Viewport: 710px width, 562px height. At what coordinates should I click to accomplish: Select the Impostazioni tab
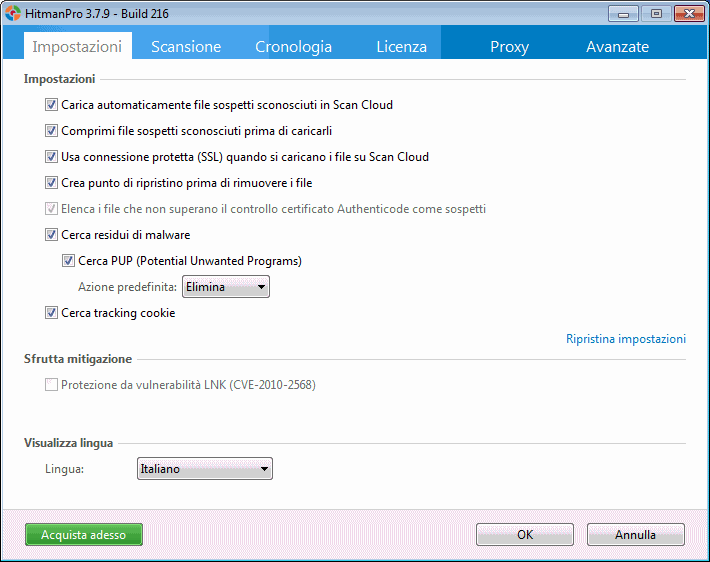77,46
